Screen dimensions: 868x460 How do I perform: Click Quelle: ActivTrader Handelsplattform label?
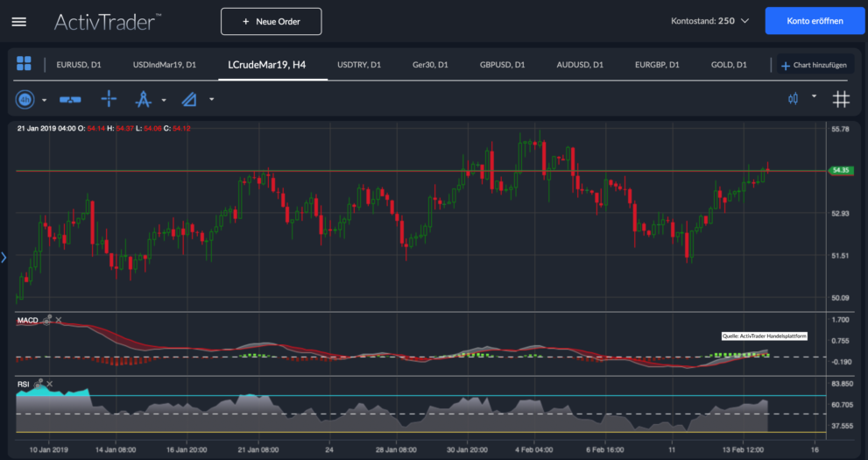point(765,336)
